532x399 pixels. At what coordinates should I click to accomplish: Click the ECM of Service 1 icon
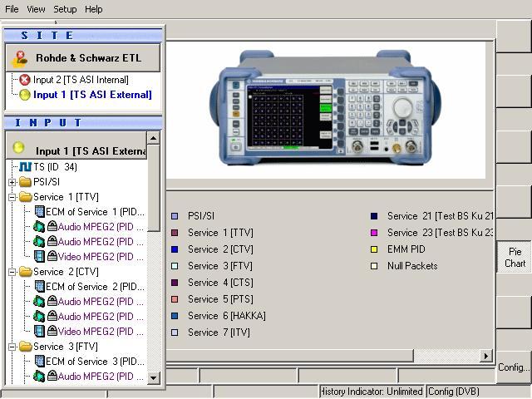point(38,212)
